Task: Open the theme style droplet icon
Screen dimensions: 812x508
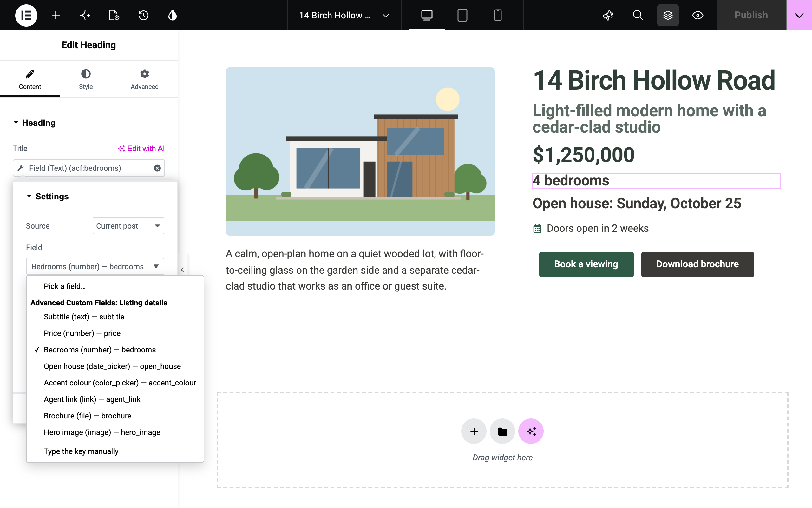Action: 173,15
